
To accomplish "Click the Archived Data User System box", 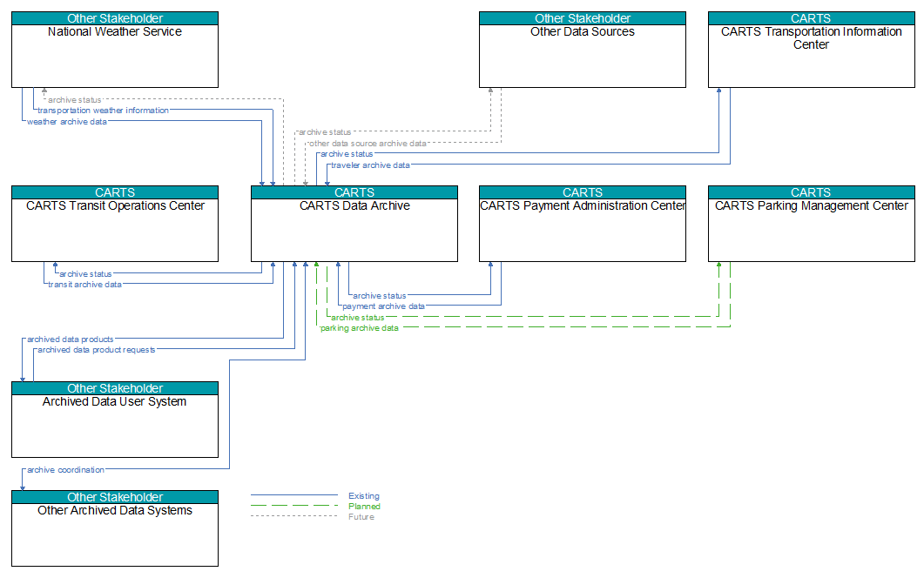I will [115, 420].
